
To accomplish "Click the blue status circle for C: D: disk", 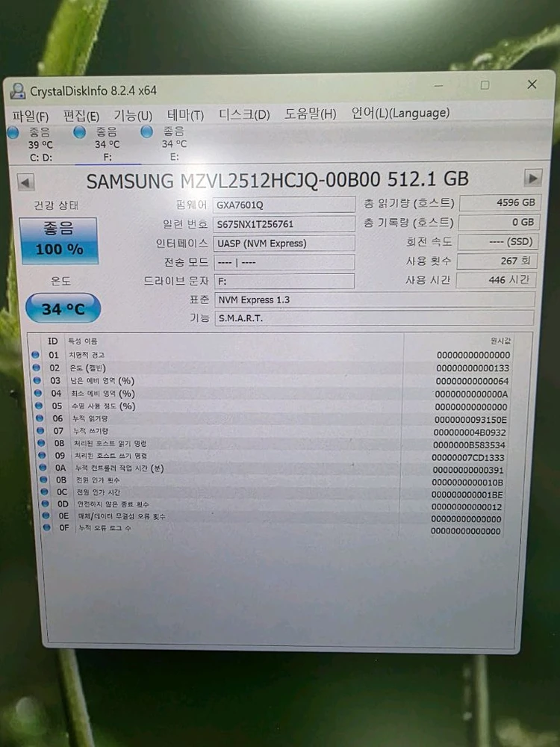I will (13, 132).
